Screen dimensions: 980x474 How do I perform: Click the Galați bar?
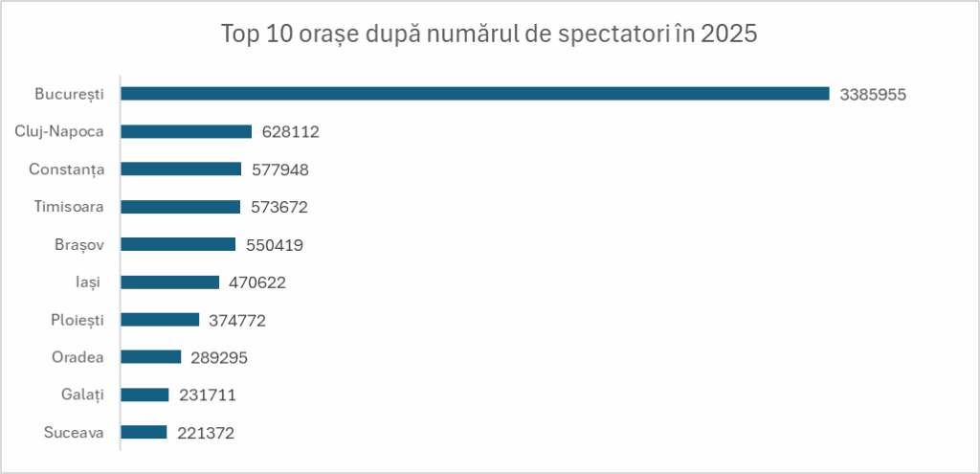(145, 395)
